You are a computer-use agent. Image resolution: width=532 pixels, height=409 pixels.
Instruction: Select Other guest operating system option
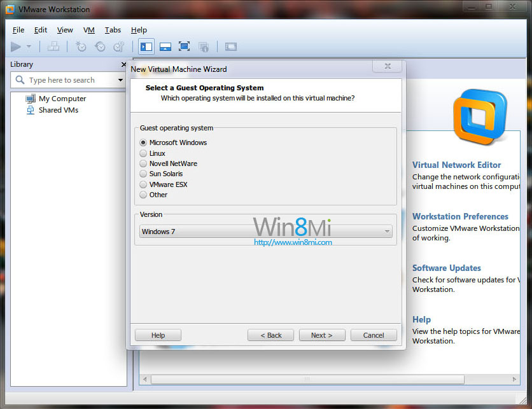point(143,195)
